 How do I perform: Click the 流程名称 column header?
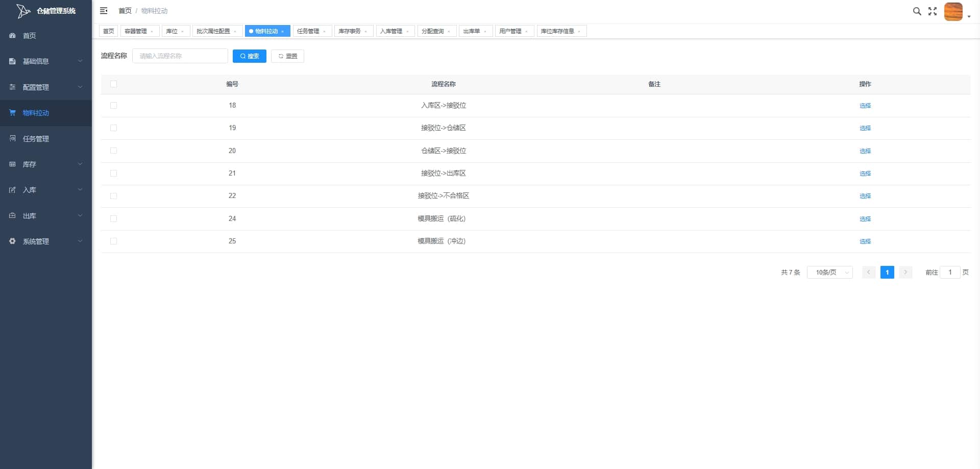click(x=444, y=84)
